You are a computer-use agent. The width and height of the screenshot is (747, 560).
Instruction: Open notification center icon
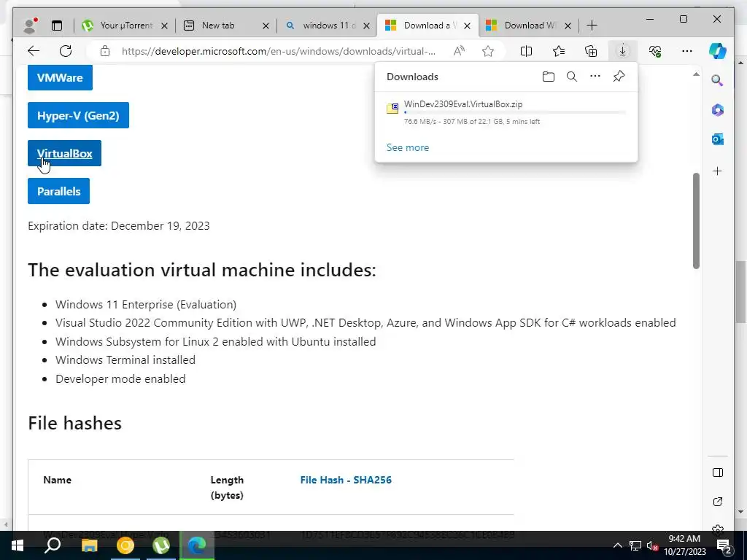click(724, 545)
